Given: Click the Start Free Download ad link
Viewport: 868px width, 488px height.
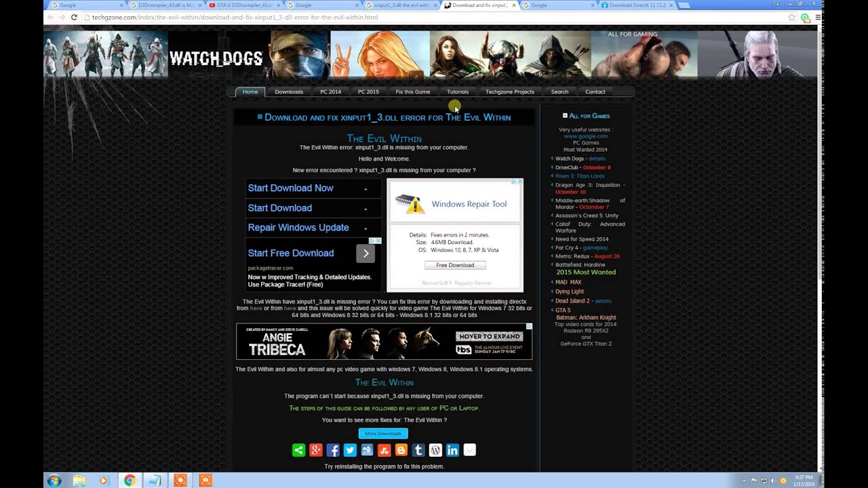Looking at the screenshot, I should [290, 253].
